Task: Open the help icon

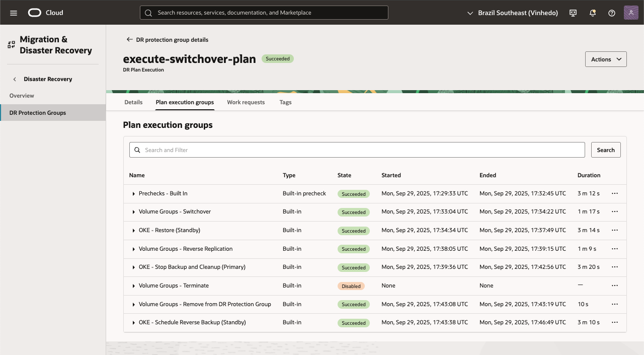Action: [x=611, y=13]
